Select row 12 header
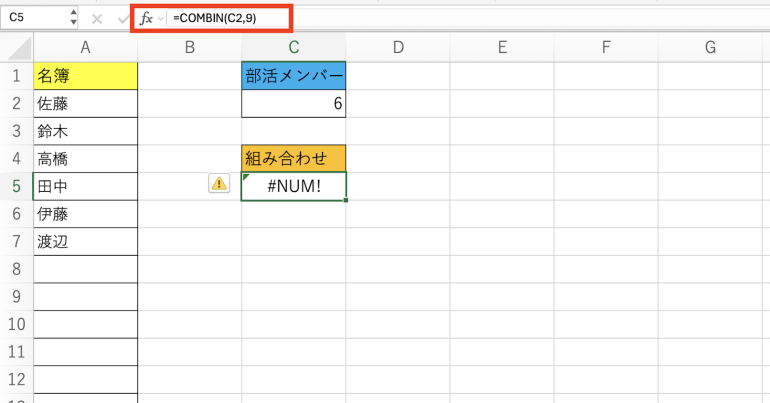770x403 pixels. coord(17,380)
